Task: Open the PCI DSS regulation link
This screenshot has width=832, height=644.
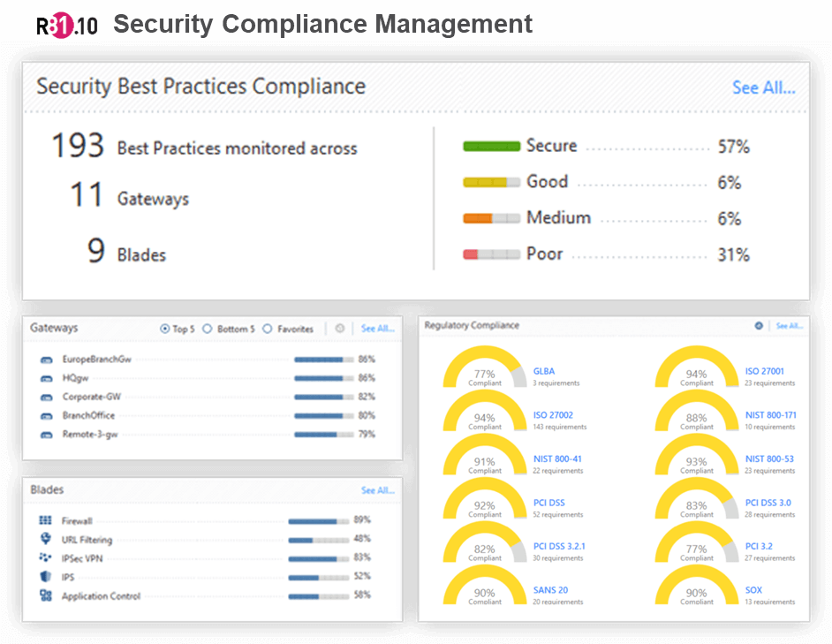Action: [549, 503]
